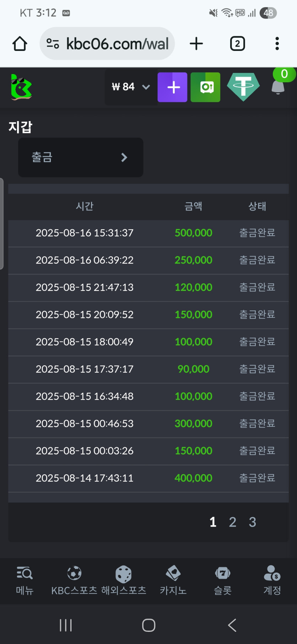Select the 500,000 withdrawal row
Screen dimensions: 297x644
tap(148, 233)
